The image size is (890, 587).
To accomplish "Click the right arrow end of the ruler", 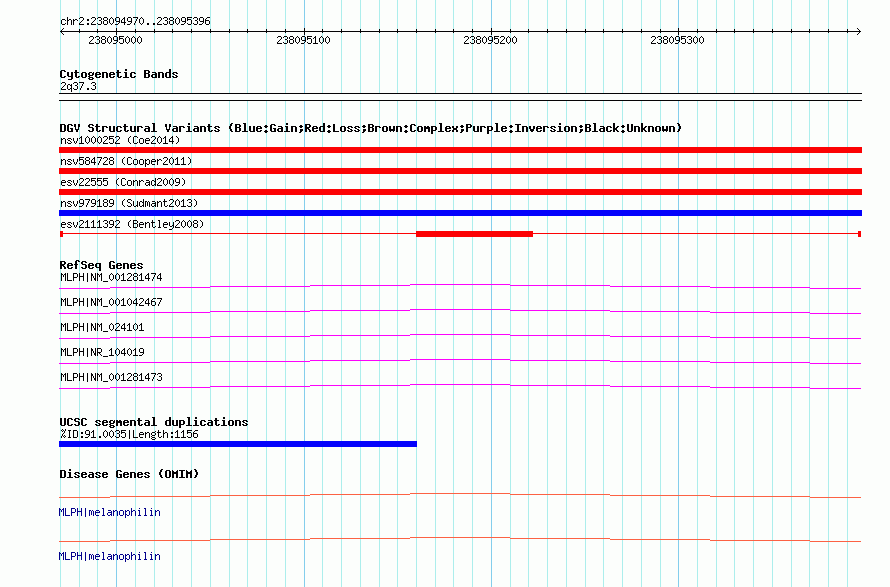I will tap(858, 31).
